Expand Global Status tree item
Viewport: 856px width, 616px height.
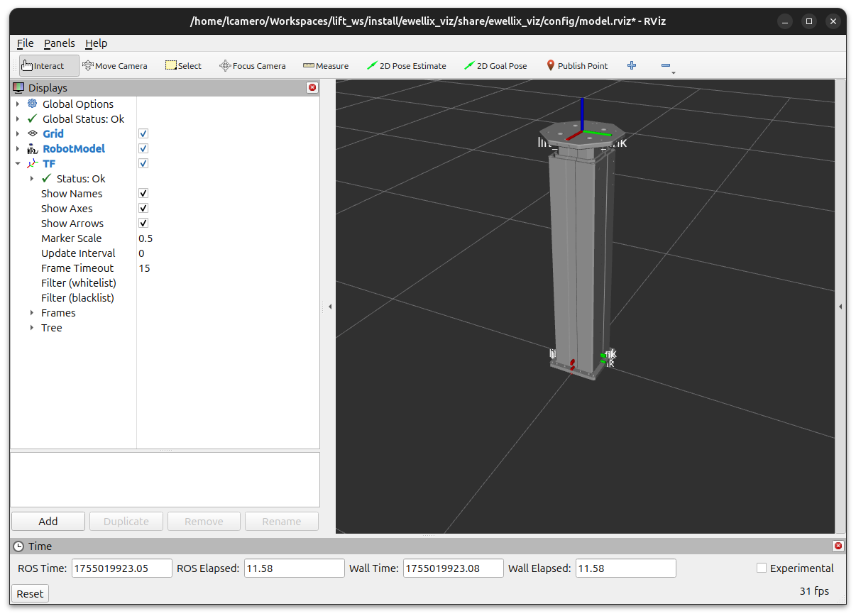pos(18,119)
